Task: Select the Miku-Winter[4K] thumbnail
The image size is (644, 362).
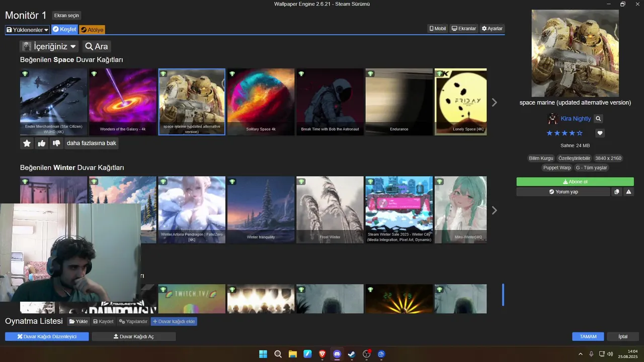Action: pos(460,210)
